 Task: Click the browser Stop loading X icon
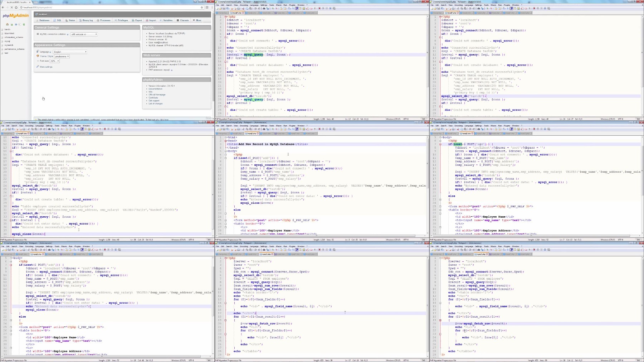point(11,7)
